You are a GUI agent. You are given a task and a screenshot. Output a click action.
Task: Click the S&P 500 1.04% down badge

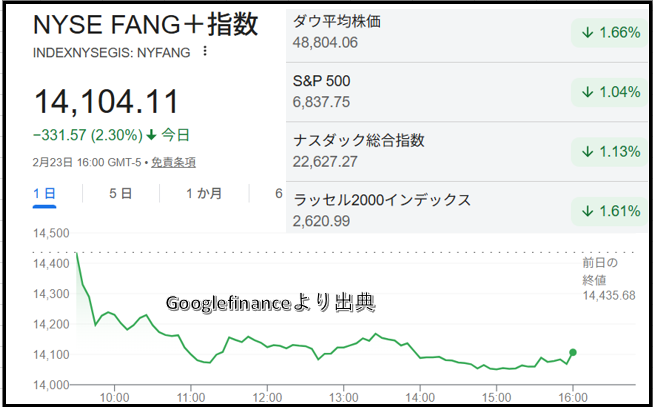point(607,92)
